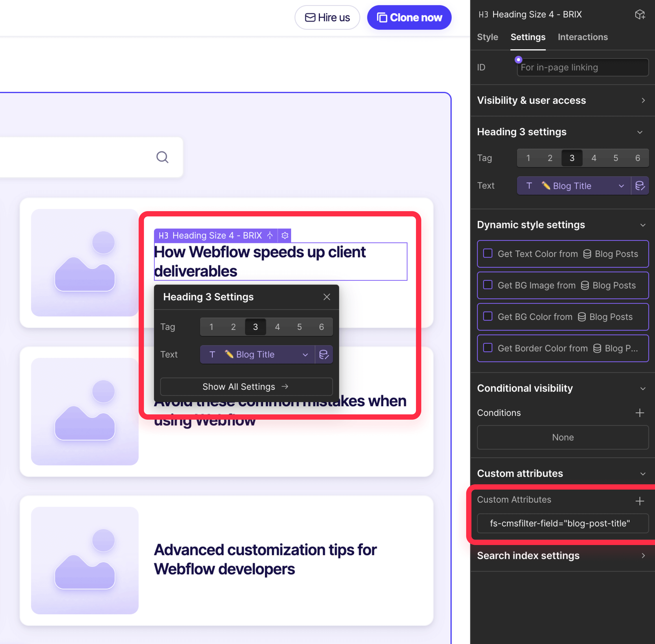This screenshot has height=644, width=655.
Task: Set heading tag to 4 in popup
Action: click(x=277, y=327)
